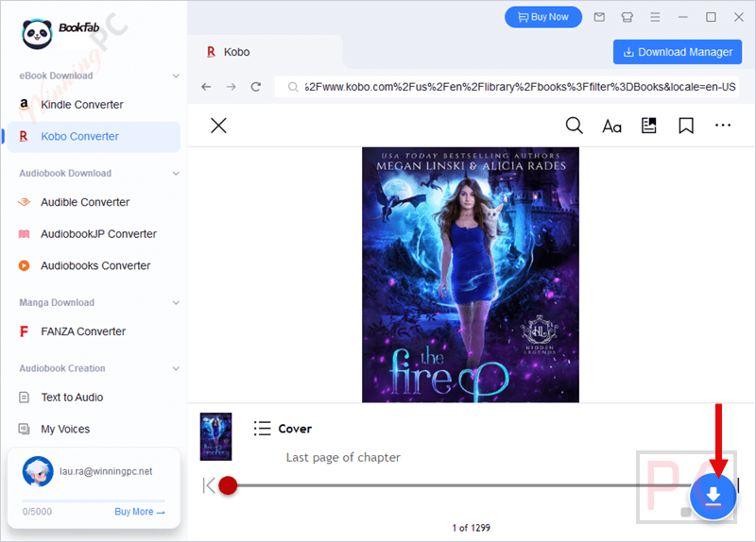This screenshot has height=542, width=756.
Task: Open the three-dots more options
Action: click(x=723, y=126)
